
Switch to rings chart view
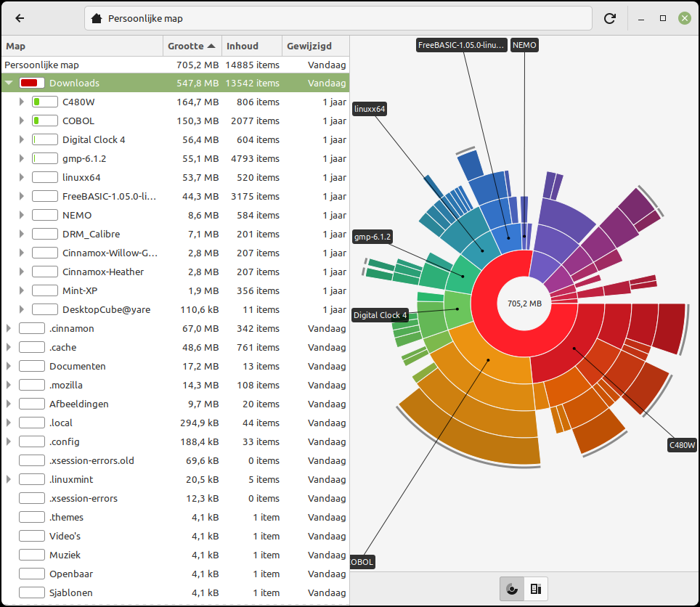[x=512, y=589]
